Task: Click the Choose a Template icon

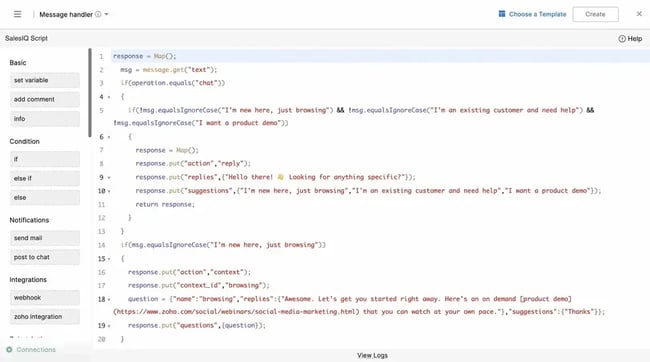Action: click(x=502, y=14)
